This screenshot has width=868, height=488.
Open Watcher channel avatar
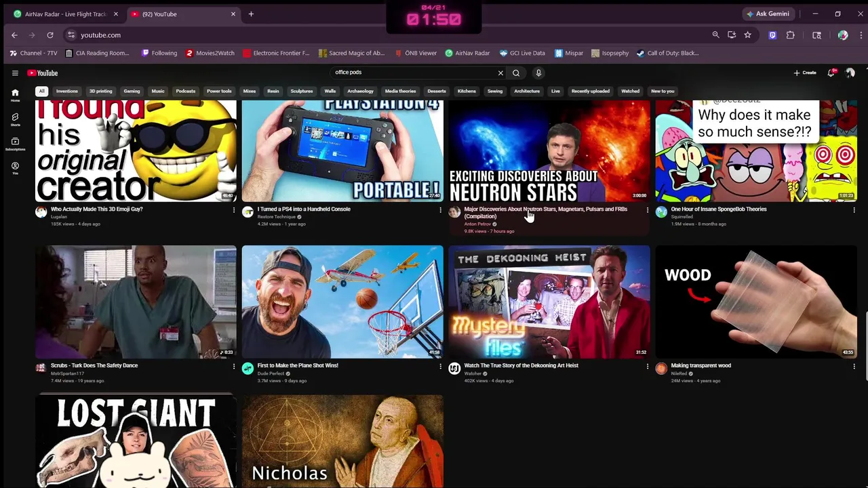(454, 368)
